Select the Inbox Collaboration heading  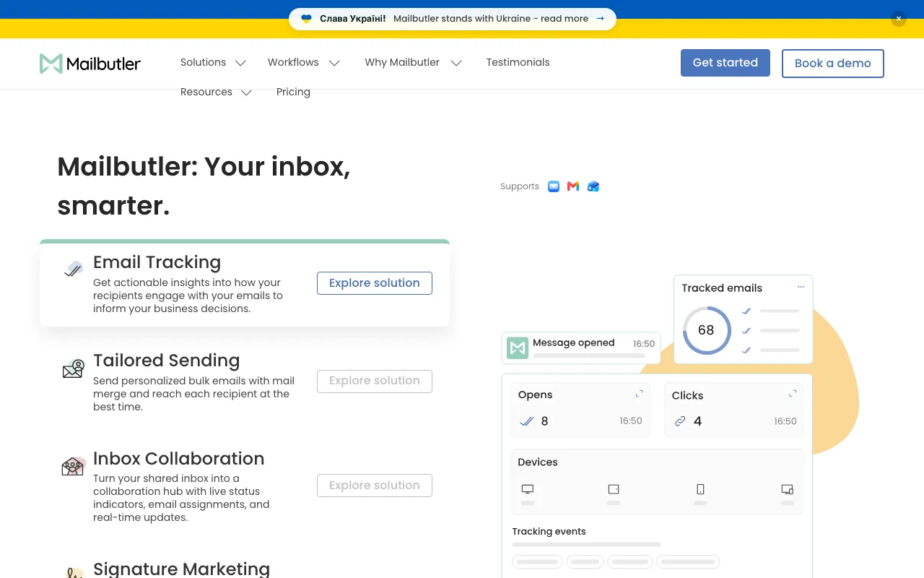coord(178,459)
